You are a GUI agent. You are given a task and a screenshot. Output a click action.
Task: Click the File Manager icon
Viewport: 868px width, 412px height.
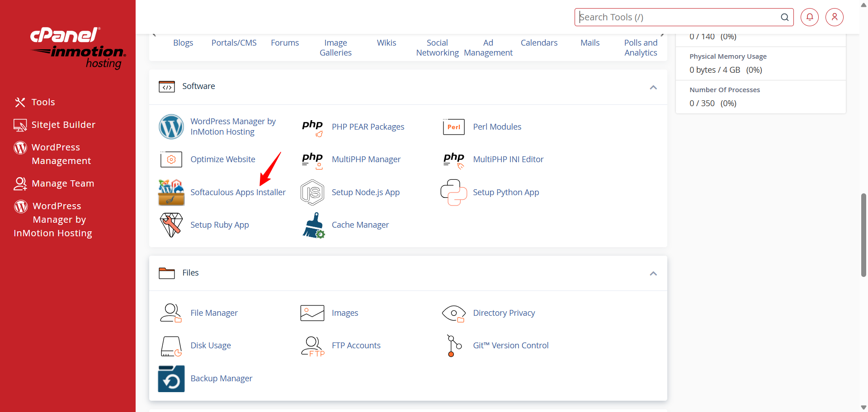171,313
